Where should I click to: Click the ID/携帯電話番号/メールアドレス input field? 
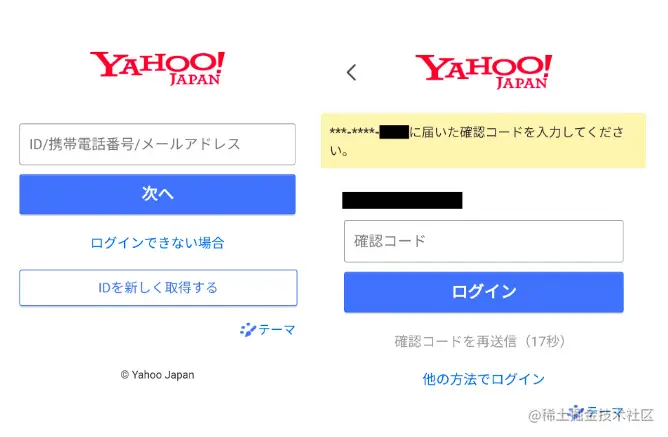(x=157, y=144)
